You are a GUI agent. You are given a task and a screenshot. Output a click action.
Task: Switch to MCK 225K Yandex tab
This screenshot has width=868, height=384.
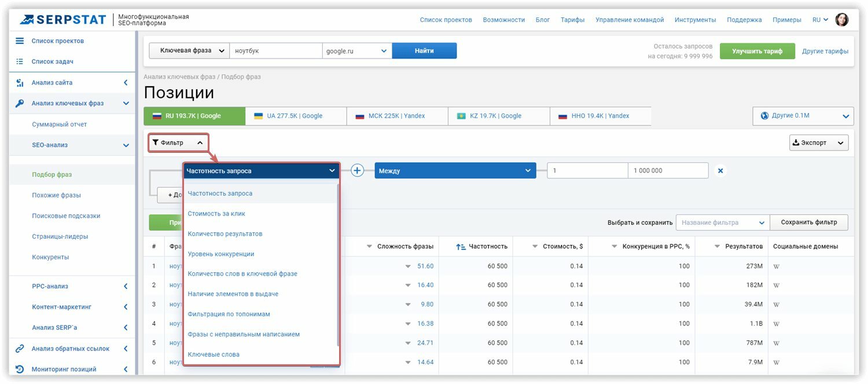click(x=398, y=116)
